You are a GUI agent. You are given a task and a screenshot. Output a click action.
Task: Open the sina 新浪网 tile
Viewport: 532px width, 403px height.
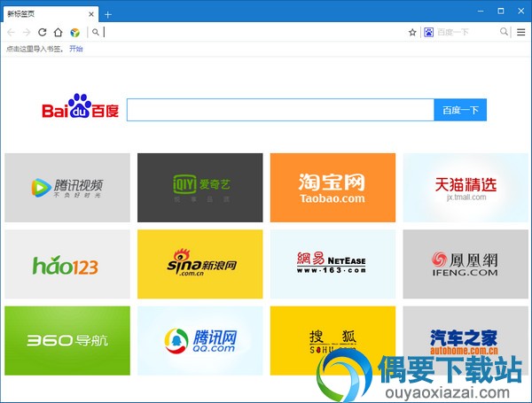200,264
